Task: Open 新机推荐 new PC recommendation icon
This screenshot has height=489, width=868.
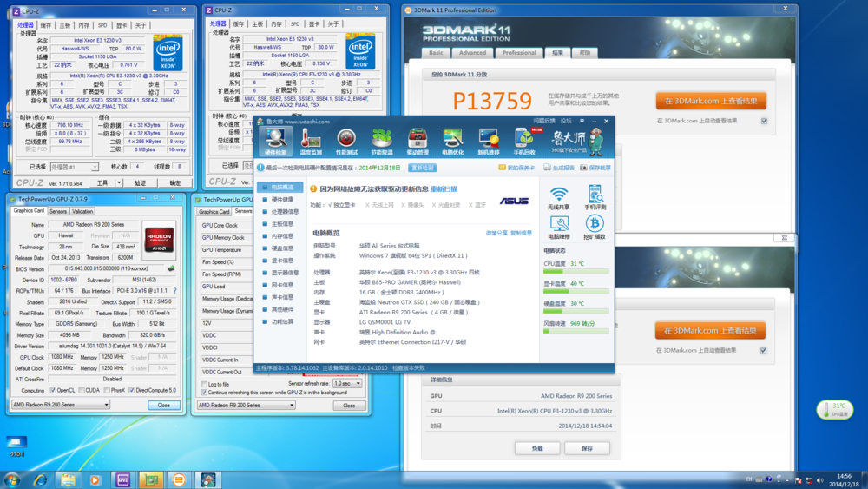Action: click(x=488, y=142)
